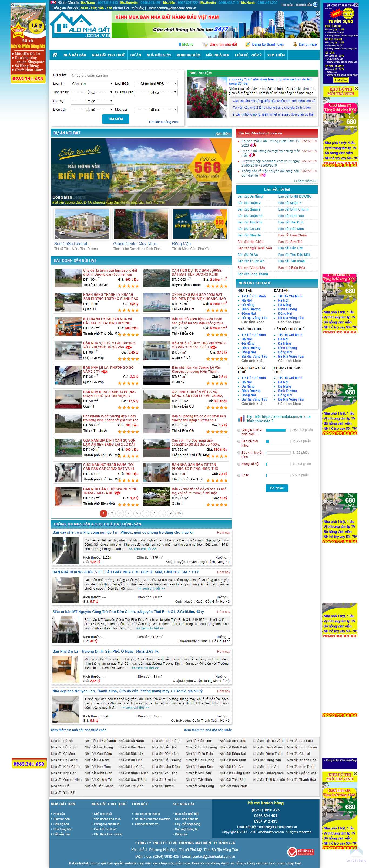Select the Báo chí, truyền hình option
369x868 pixels.
click(x=239, y=453)
